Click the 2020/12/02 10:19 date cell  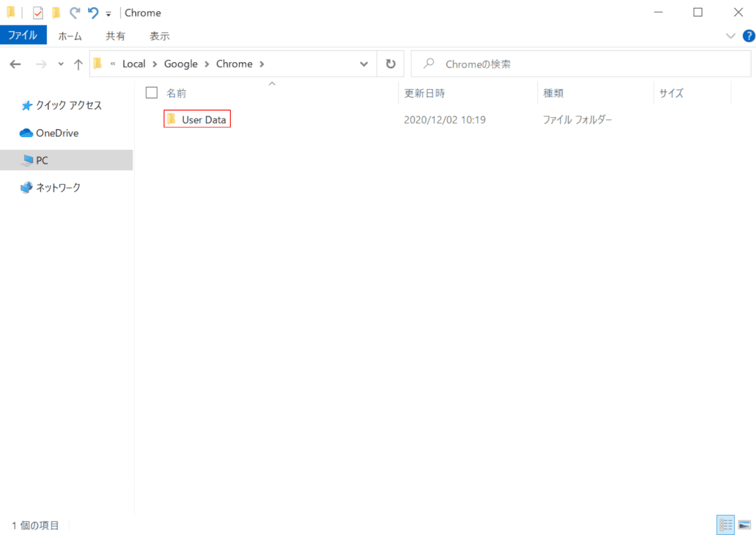click(445, 120)
